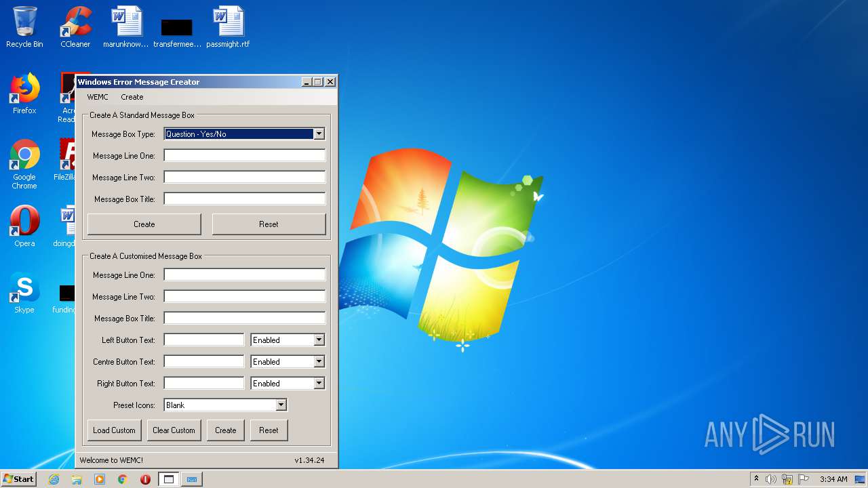Open the CCleaner desktop shortcut

[x=75, y=27]
